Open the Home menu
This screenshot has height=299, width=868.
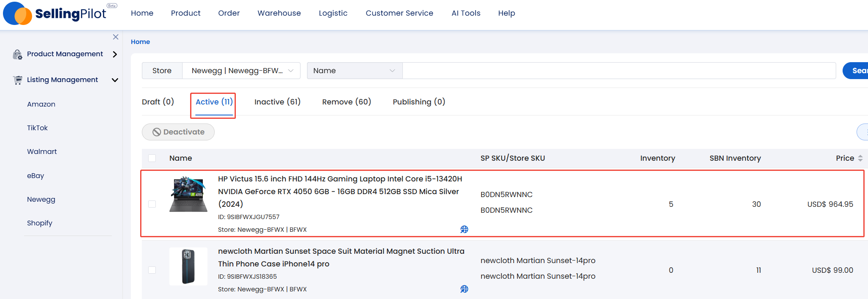point(142,13)
